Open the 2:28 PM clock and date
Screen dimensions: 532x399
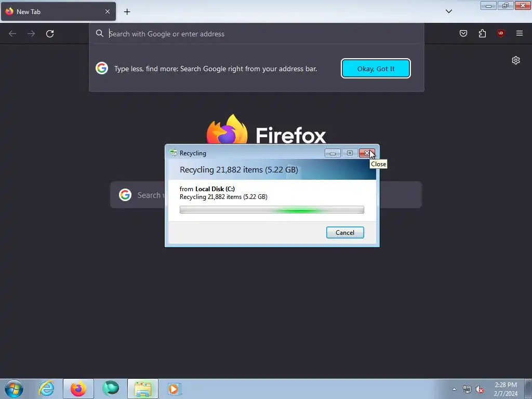click(x=506, y=389)
